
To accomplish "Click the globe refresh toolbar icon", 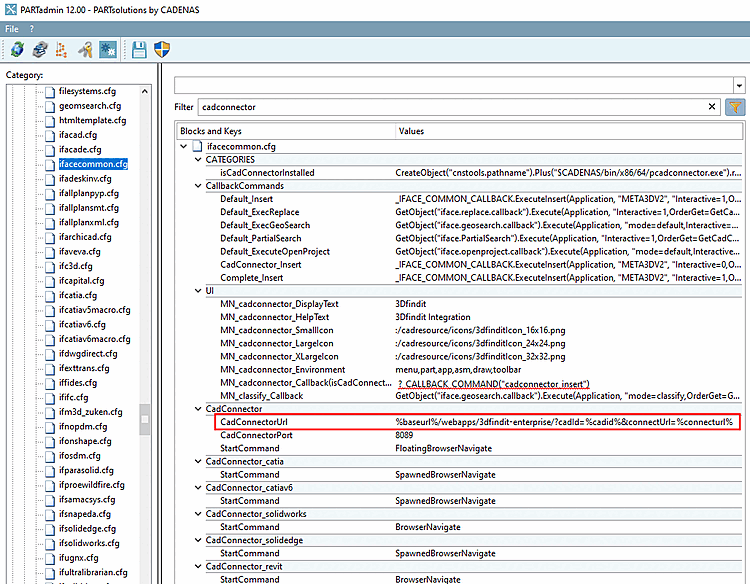I will (x=17, y=49).
